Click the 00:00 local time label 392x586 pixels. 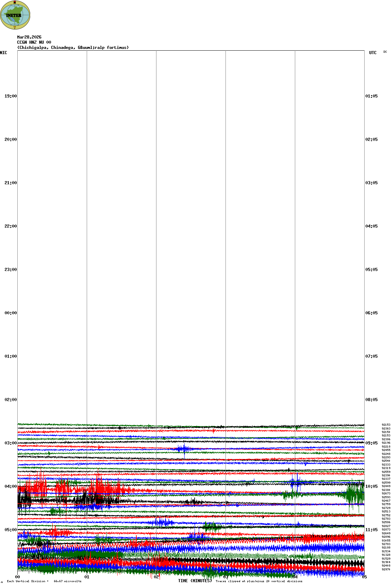click(x=10, y=313)
